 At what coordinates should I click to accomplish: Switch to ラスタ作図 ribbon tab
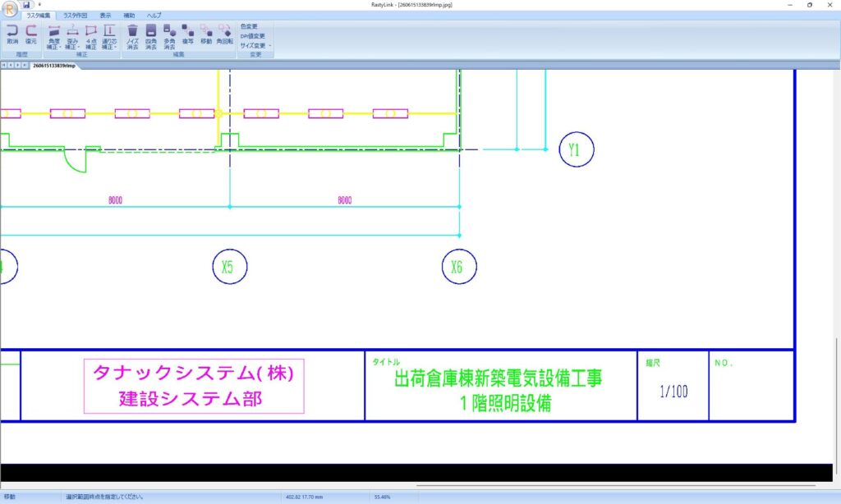pyautogui.click(x=75, y=16)
